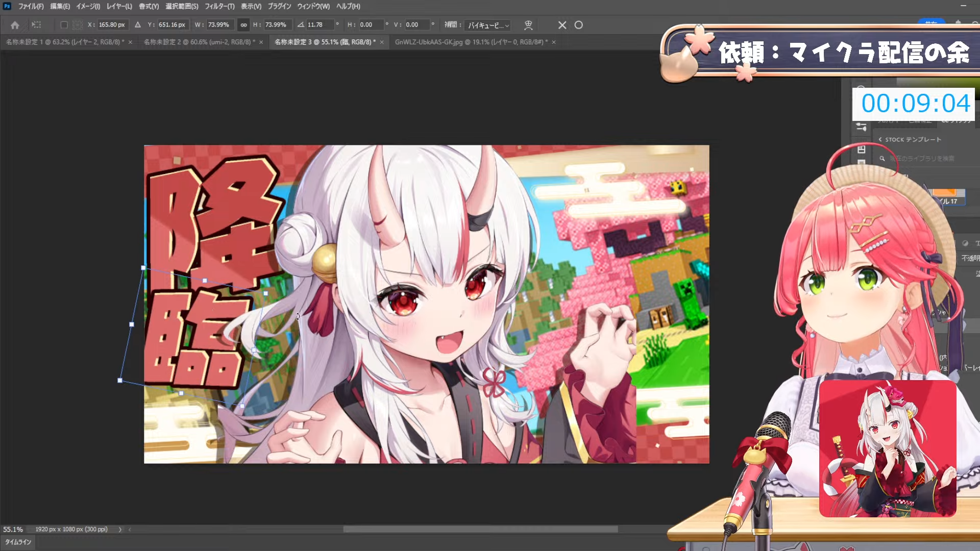Click the Y position field
Screen dimensions: 980x551
pos(173,24)
